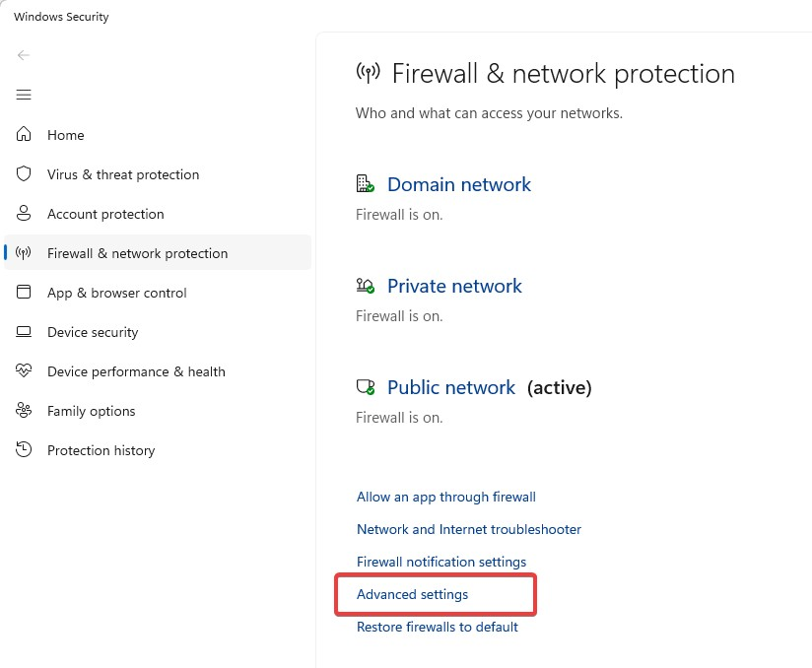Click Allow an app through firewall
Screen dimensions: 812x668
[x=445, y=498]
